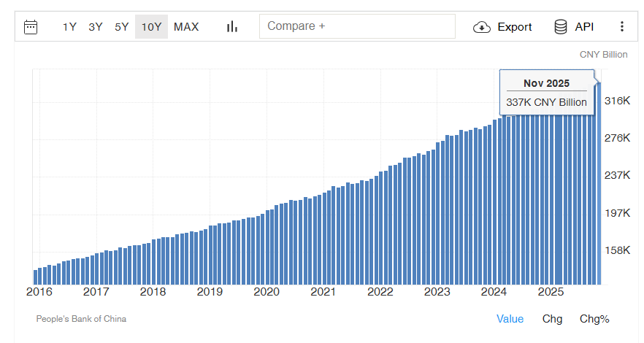Click the API database icon
Screen dimensions: 644x343
coord(561,27)
